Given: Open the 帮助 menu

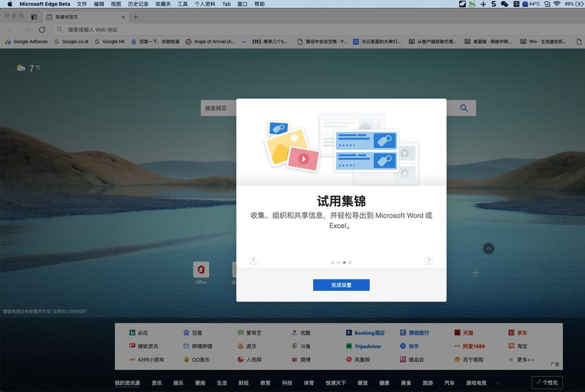Looking at the screenshot, I should 259,4.
